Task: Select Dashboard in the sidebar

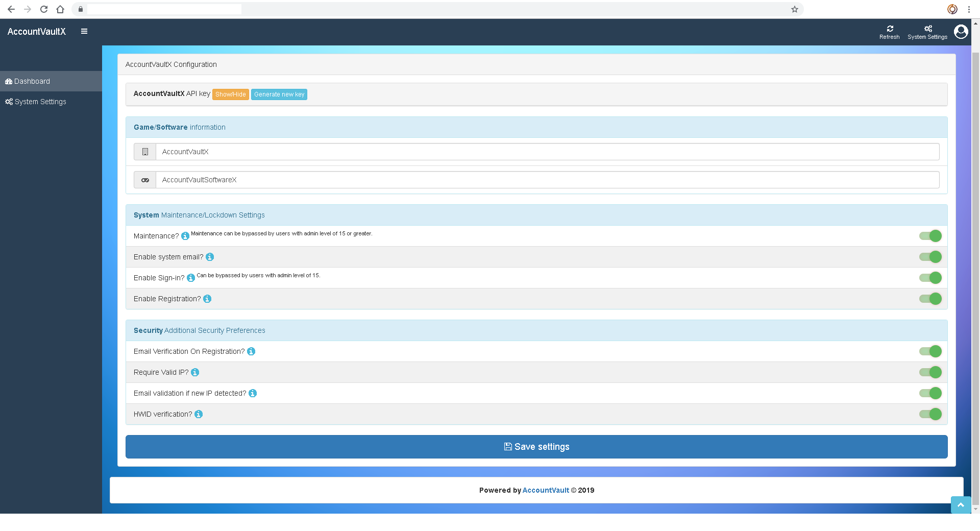Action: click(x=51, y=81)
